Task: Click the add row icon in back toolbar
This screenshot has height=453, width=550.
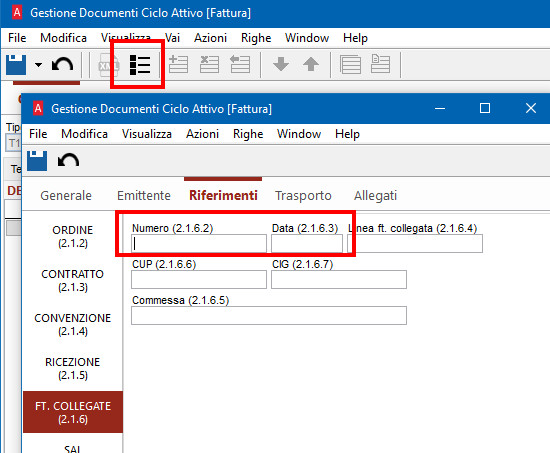Action: click(x=178, y=64)
